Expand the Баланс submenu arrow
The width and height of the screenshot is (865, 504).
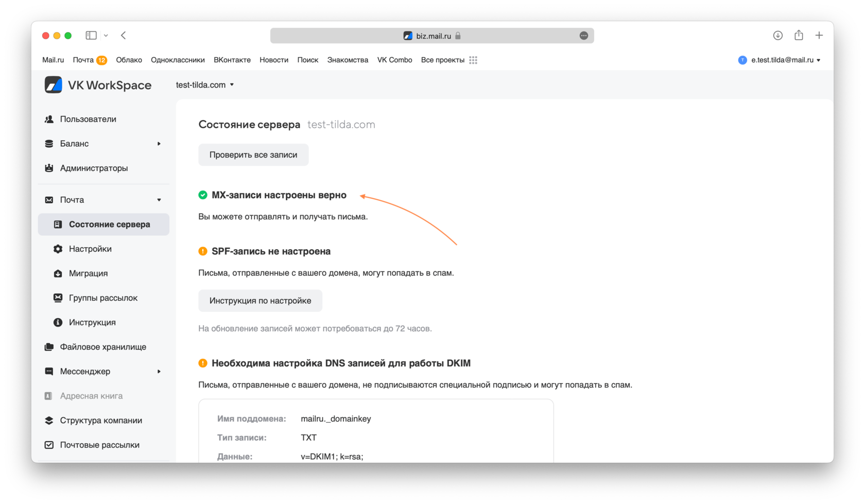pyautogui.click(x=159, y=144)
